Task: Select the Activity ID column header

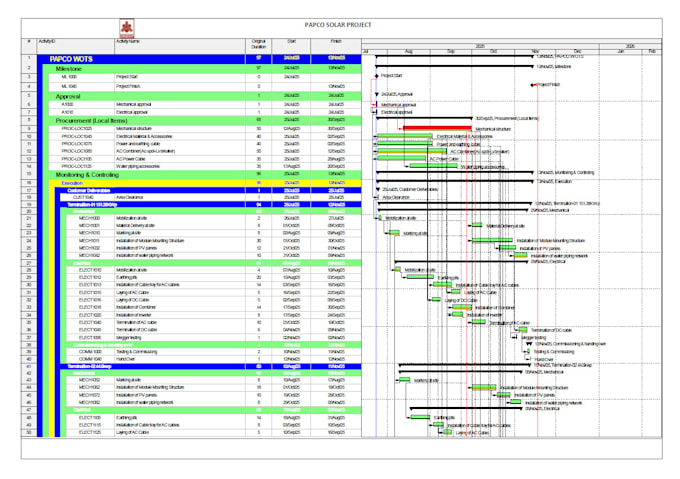Action: tap(76, 46)
